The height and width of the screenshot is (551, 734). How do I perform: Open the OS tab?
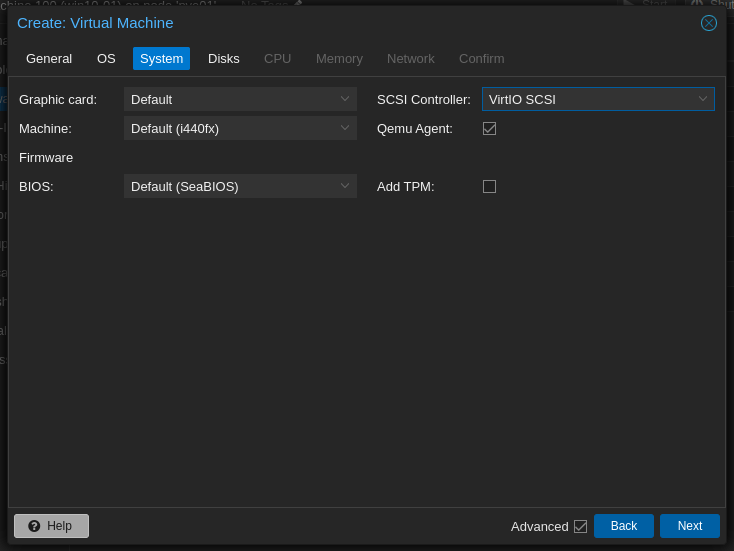tap(106, 59)
